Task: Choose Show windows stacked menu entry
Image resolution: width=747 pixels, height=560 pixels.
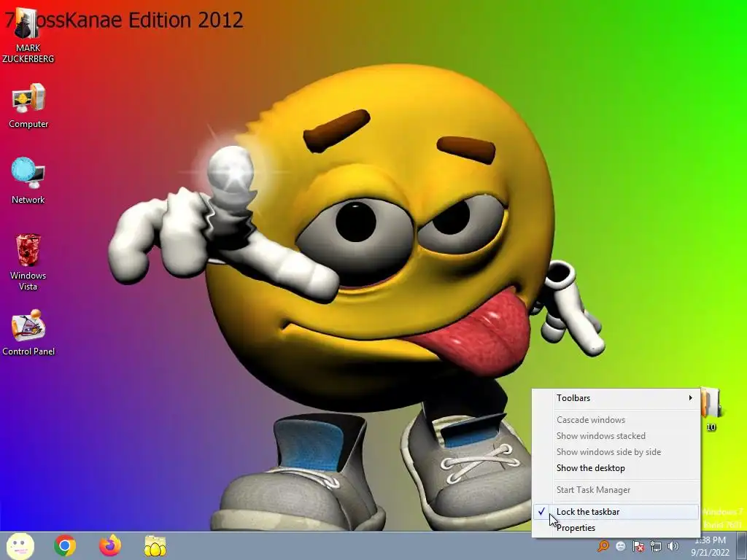Action: tap(616, 436)
